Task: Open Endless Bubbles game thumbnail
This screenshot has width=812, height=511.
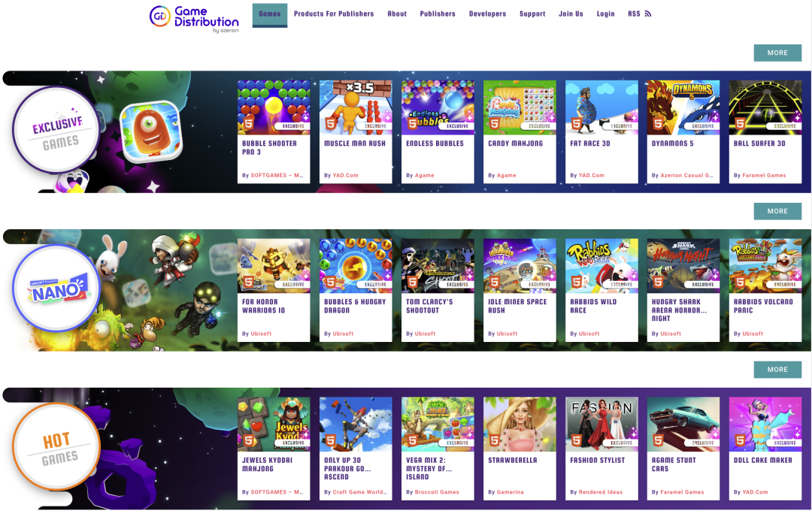Action: click(x=438, y=107)
